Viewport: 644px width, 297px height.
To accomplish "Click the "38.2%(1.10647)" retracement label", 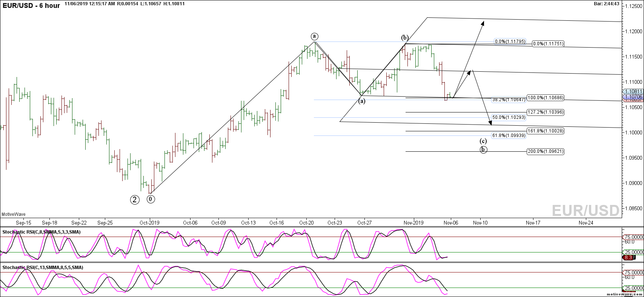I will click(x=509, y=100).
